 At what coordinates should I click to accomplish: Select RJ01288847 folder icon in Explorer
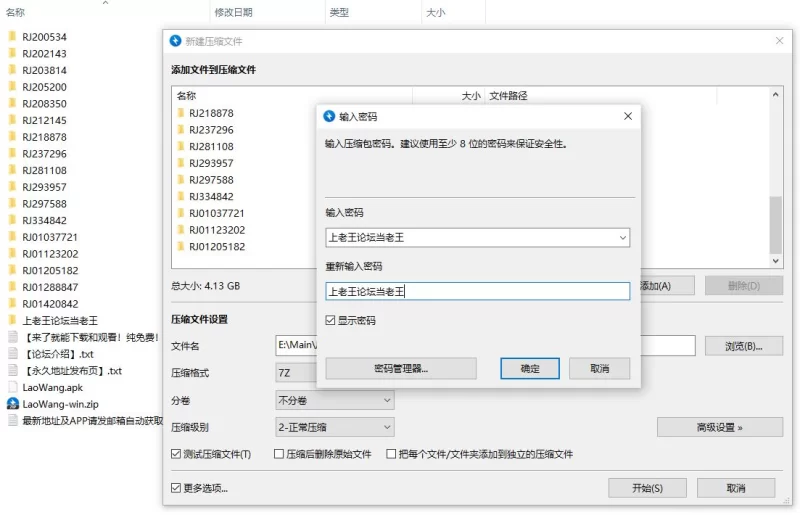coord(12,287)
